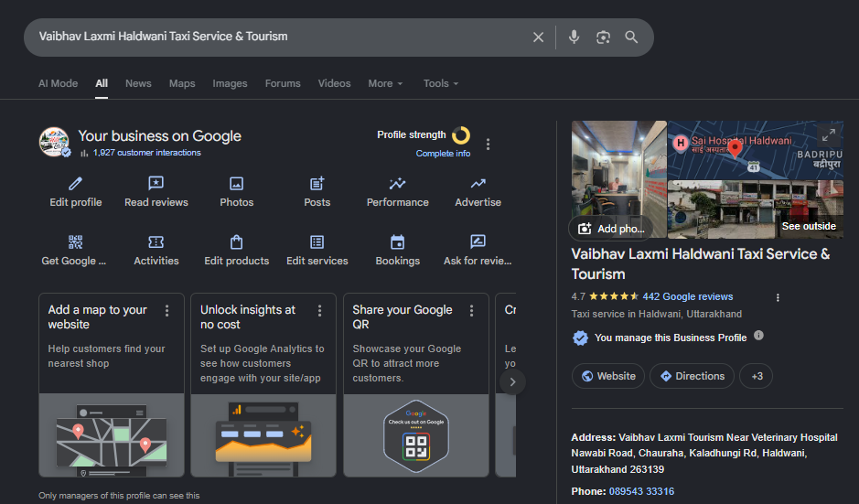Viewport: 859px width, 504px height.
Task: Expand extra actions with +3 button
Action: pos(757,376)
